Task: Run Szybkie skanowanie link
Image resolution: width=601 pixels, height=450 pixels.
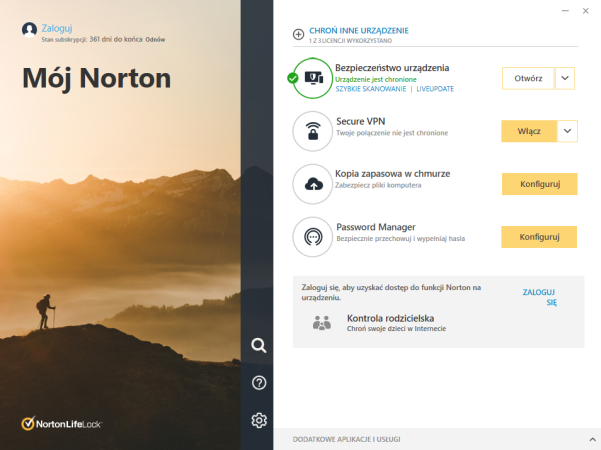Action: 371,89
